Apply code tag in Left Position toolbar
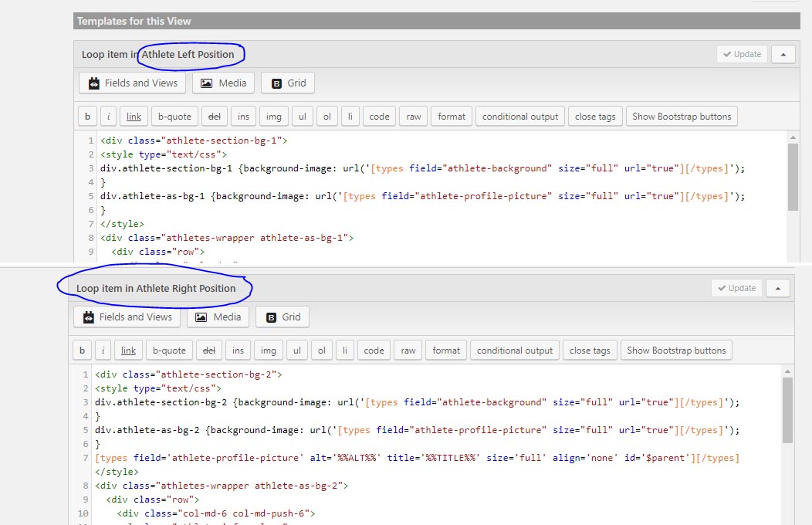 [379, 117]
